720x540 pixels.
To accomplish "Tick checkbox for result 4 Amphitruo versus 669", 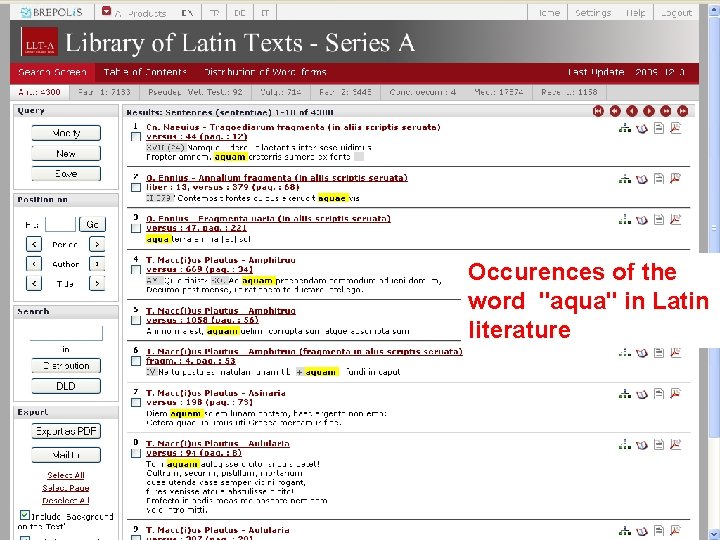I will (136, 270).
